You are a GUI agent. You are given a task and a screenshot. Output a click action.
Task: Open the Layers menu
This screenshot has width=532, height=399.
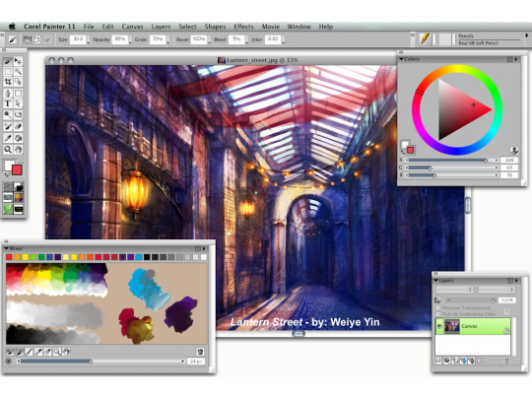[161, 27]
